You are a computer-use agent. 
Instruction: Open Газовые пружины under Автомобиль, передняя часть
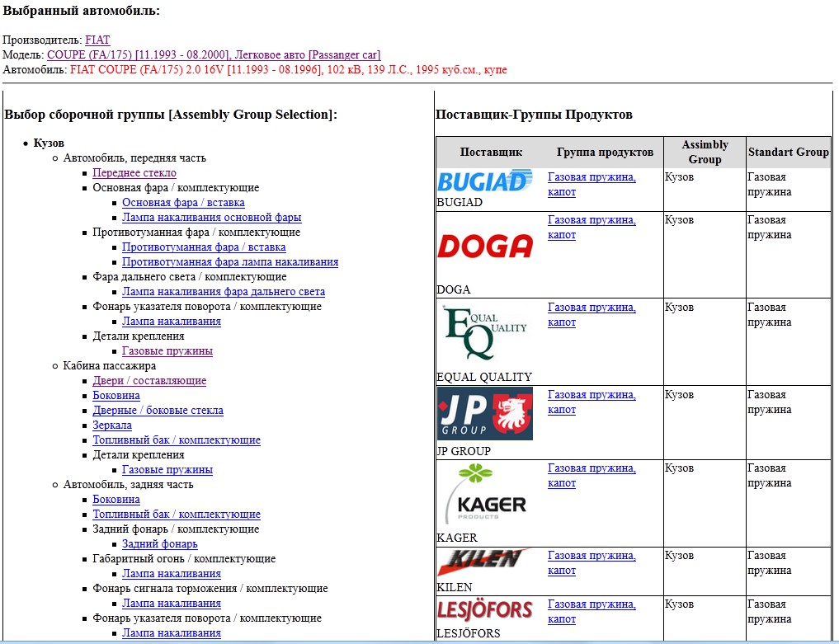click(167, 351)
